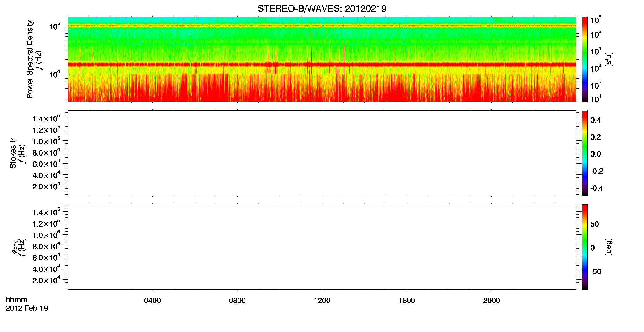Click the 0800 time tick label
This screenshot has width=644, height=332.
click(237, 301)
